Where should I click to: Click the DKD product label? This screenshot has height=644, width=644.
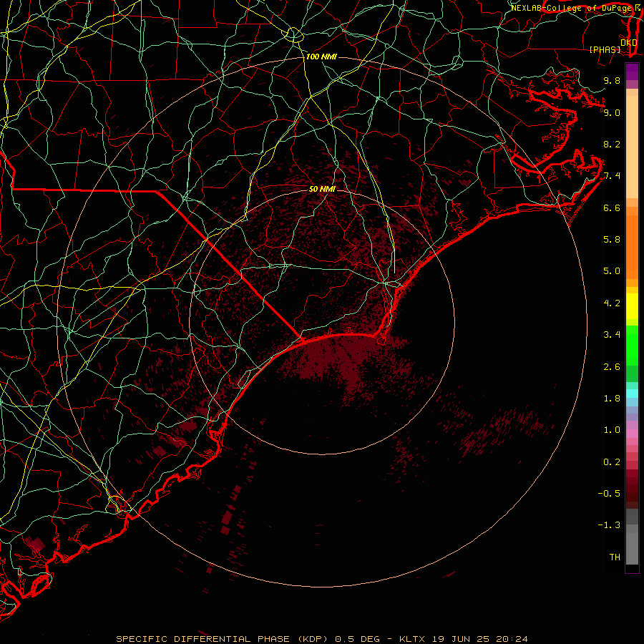(x=629, y=42)
